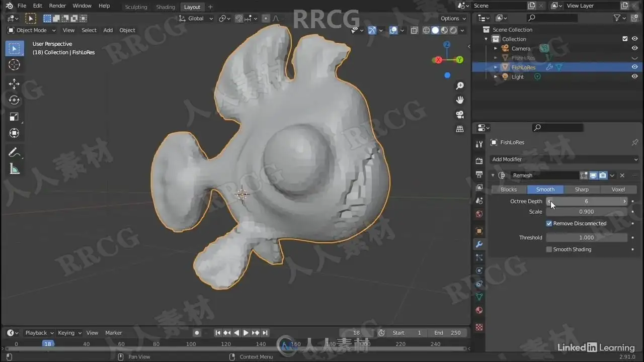Pick the Rotate tool in the toolbar
This screenshot has height=362, width=644.
pyautogui.click(x=14, y=100)
